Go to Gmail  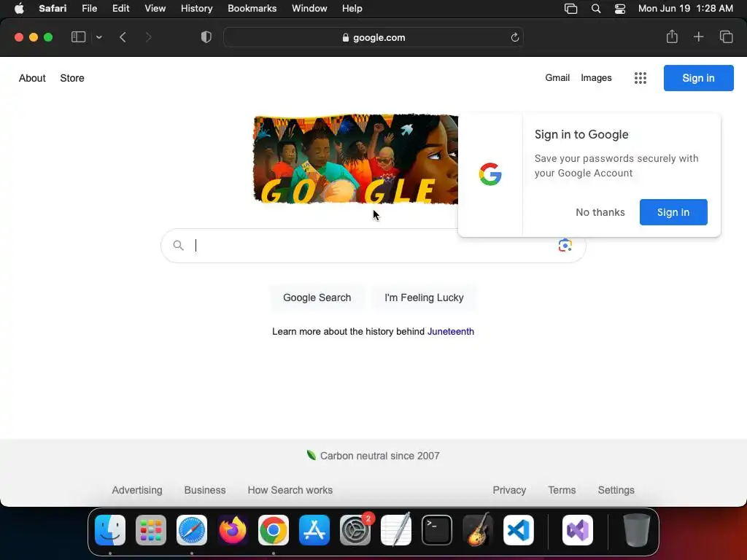pyautogui.click(x=557, y=77)
